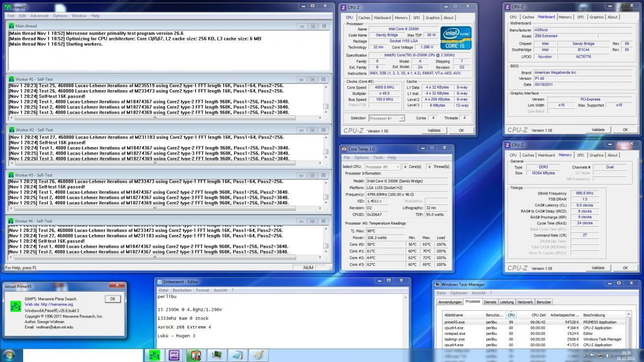Select the taskmgr.exe process row
644x362 pixels.
(x=535, y=339)
